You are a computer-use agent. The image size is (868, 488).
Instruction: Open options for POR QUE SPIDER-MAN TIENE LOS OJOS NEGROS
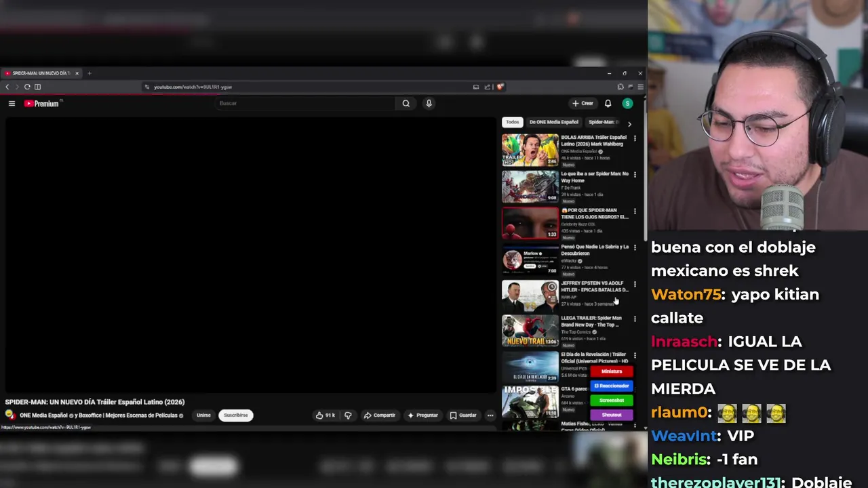tap(635, 211)
